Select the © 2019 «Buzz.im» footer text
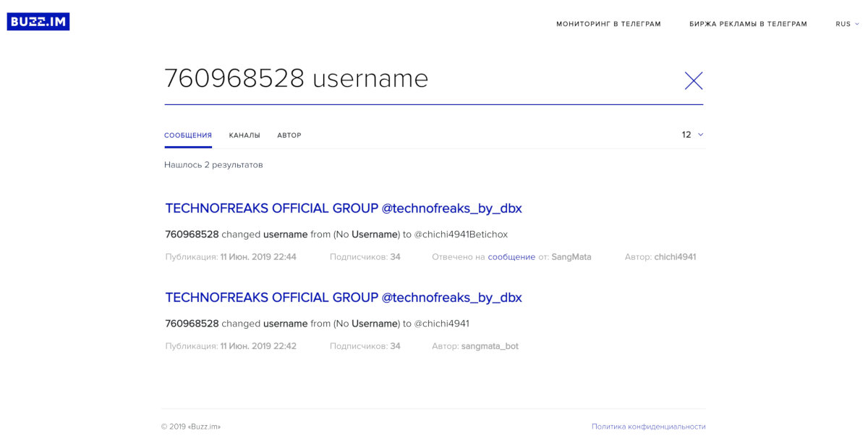The height and width of the screenshot is (441, 868). tap(191, 427)
